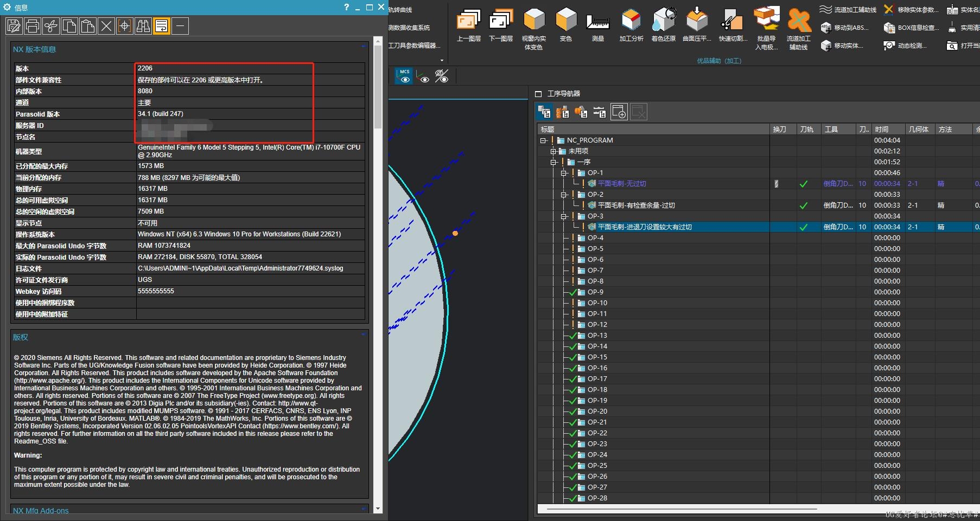
Task: Collapse the OP-1 node
Action: [564, 173]
